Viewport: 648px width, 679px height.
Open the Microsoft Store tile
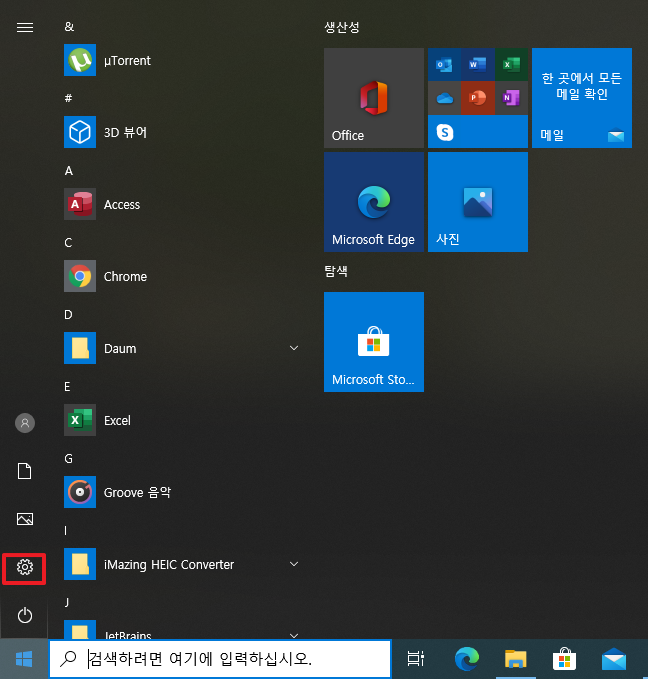[x=374, y=342]
